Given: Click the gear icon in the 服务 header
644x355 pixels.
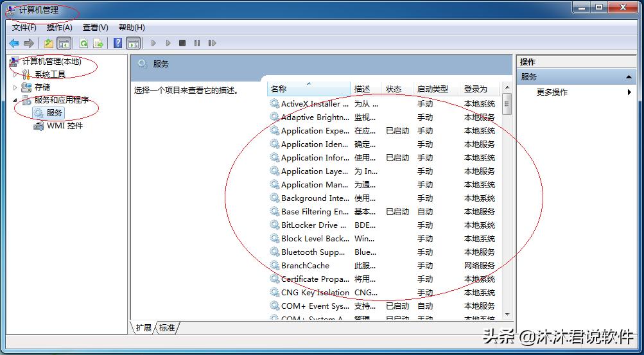Looking at the screenshot, I should [143, 64].
